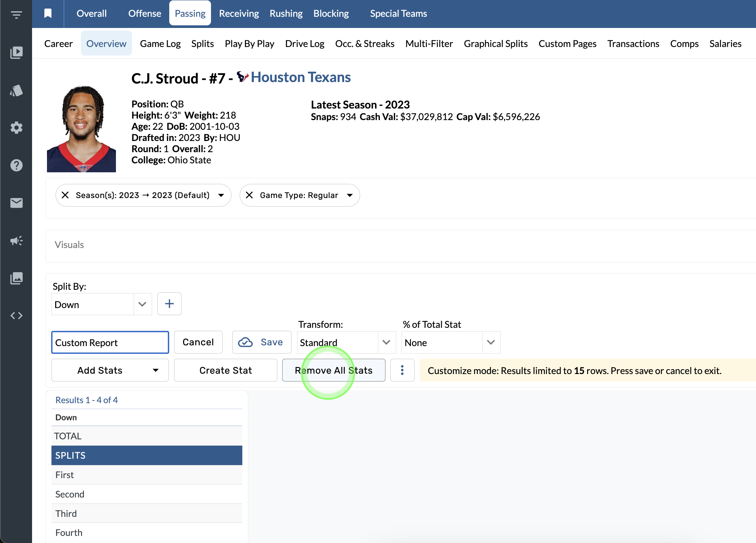Click the mail envelope sidebar icon

16,203
